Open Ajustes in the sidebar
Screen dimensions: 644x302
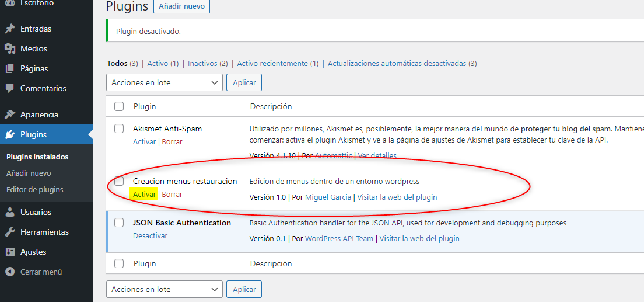[x=33, y=252]
